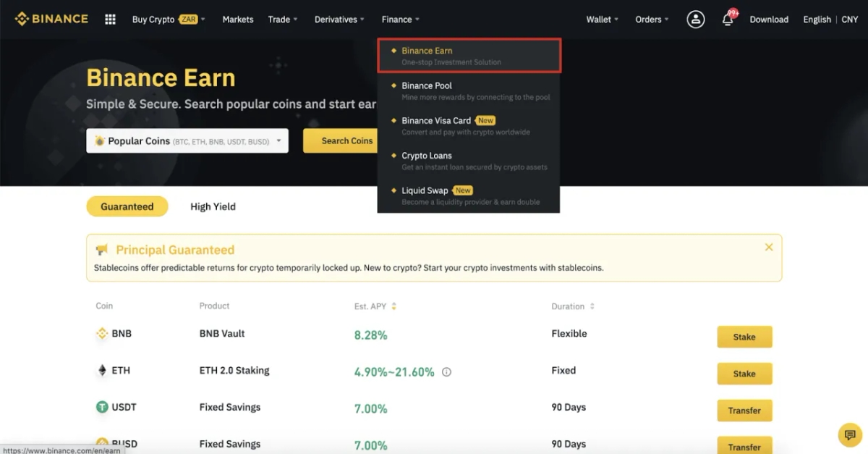
Task: Click the Binance logo
Action: pyautogui.click(x=51, y=19)
